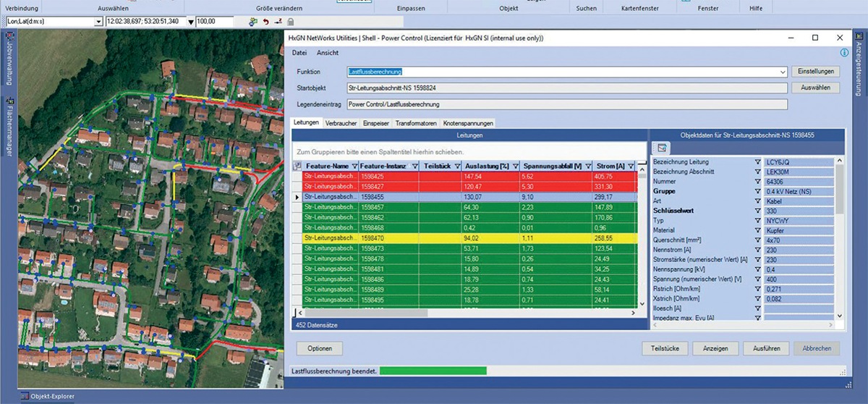
Task: Click the padlock icon in coordinate toolbar
Action: coord(289,22)
